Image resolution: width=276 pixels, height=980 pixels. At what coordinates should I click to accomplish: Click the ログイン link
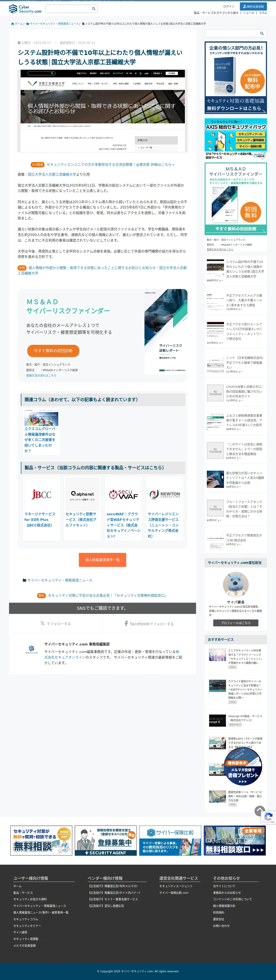click(229, 6)
